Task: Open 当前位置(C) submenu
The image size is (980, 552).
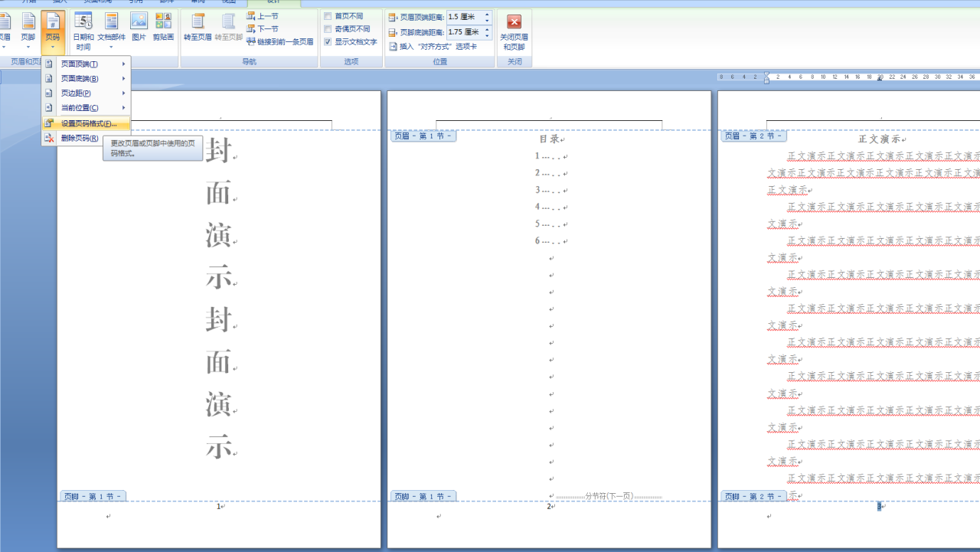Action: tap(86, 108)
